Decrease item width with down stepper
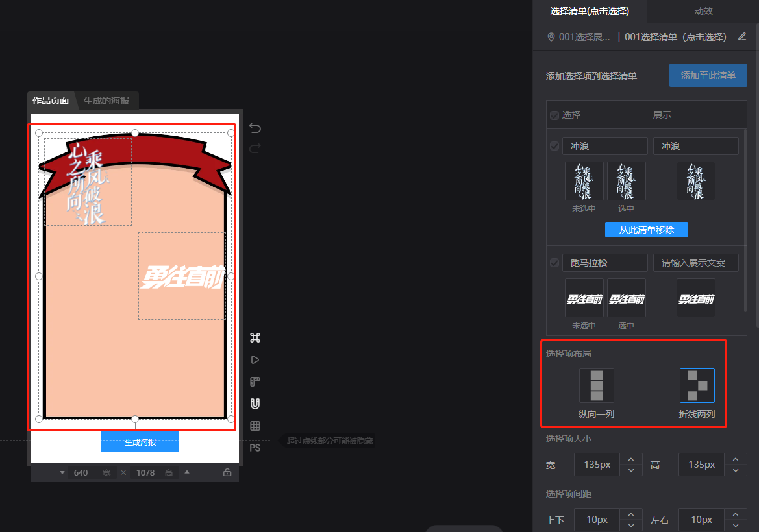The height and width of the screenshot is (532, 759). 630,470
